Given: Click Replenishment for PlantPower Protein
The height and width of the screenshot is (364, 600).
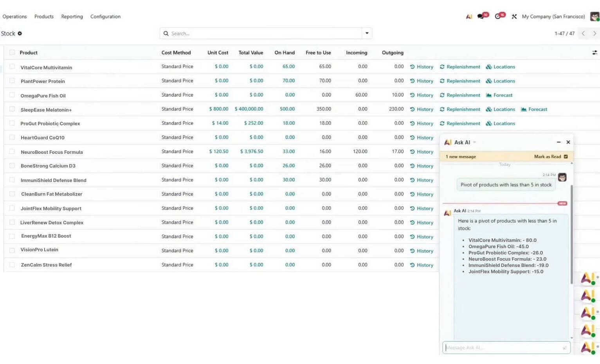Looking at the screenshot, I should 459,81.
